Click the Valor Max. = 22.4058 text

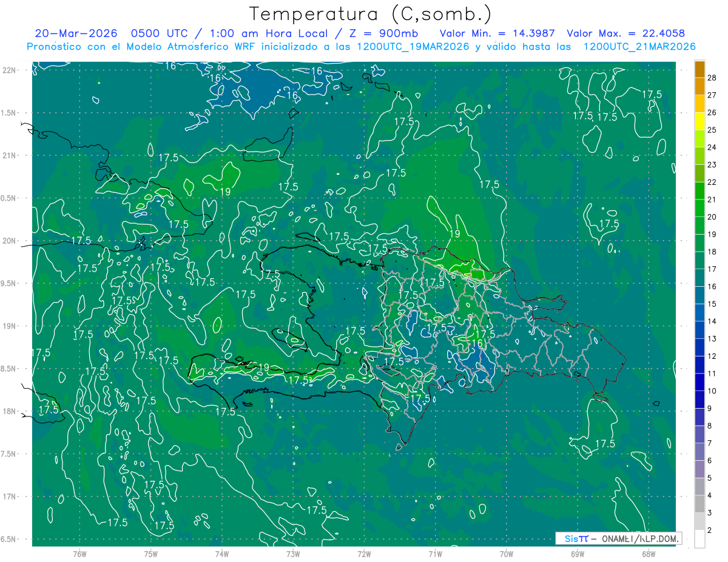tap(626, 33)
